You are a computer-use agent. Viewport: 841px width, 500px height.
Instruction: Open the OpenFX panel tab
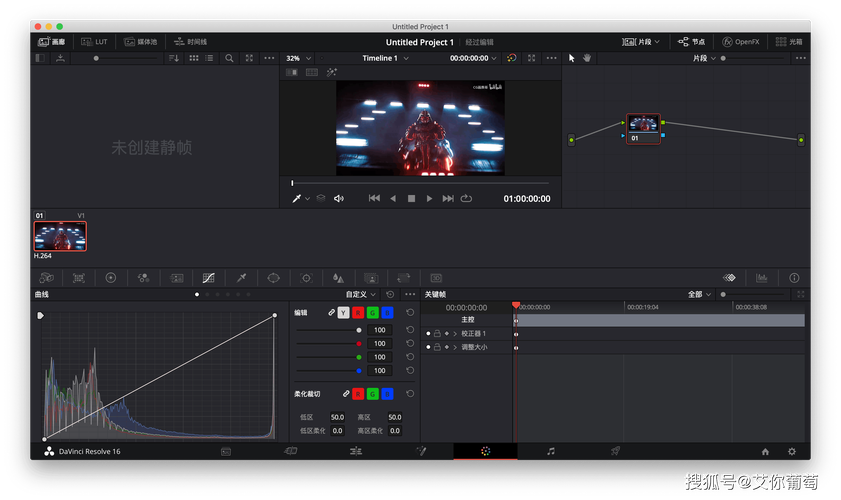[x=741, y=42]
